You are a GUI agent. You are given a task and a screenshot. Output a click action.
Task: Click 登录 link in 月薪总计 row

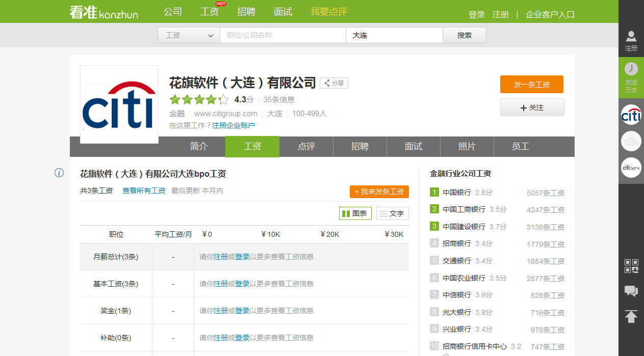(x=242, y=257)
